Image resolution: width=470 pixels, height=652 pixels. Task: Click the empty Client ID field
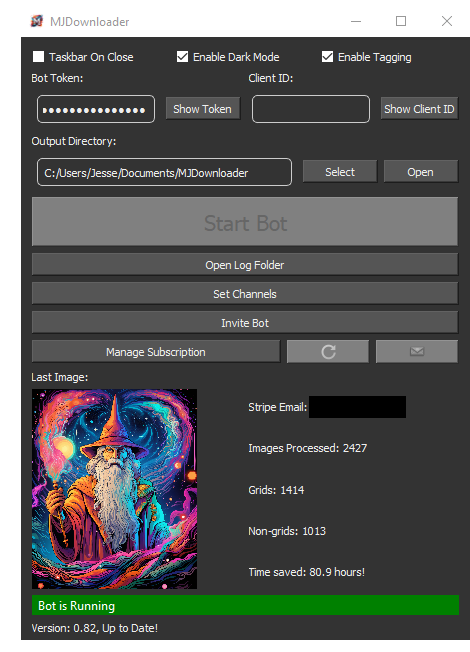tap(311, 109)
